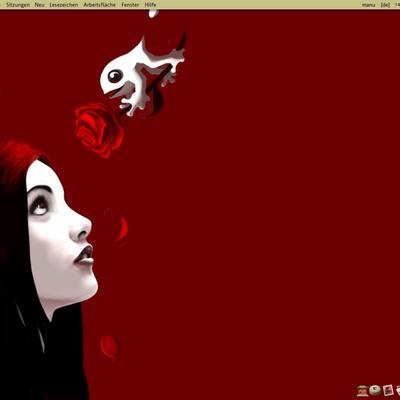400x400 pixels.
Task: Click the manu user label
Action: click(369, 5)
